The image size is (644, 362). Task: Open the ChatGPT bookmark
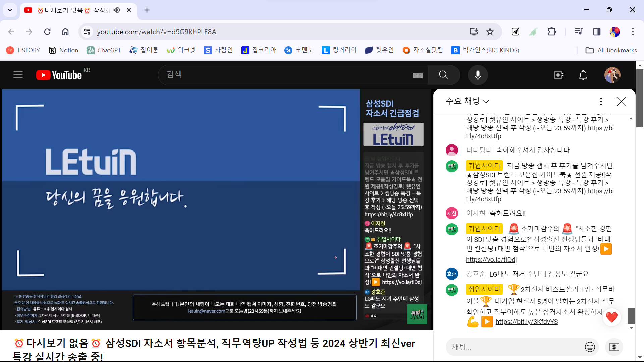pyautogui.click(x=104, y=50)
